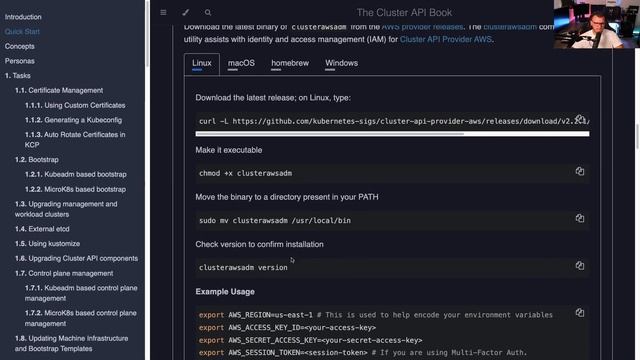The height and width of the screenshot is (360, 640).
Task: Open 1.8. Updating Machine Infrastructure and Bootstrap Templates
Action: pyautogui.click(x=71, y=344)
